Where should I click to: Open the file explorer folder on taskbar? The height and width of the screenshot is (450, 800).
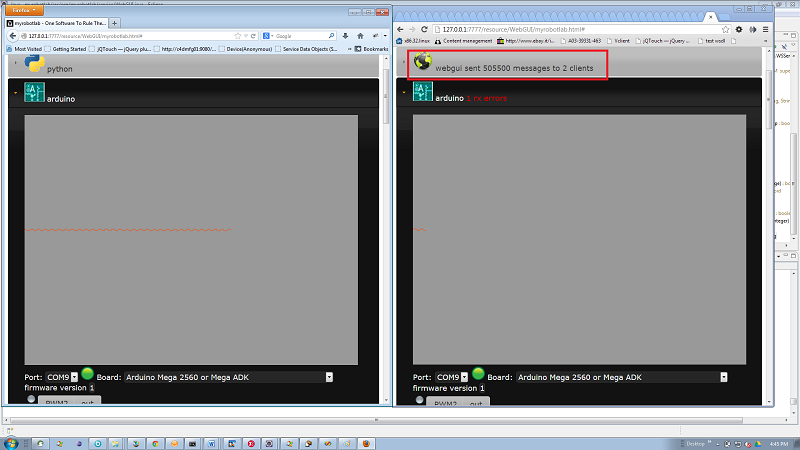point(115,443)
